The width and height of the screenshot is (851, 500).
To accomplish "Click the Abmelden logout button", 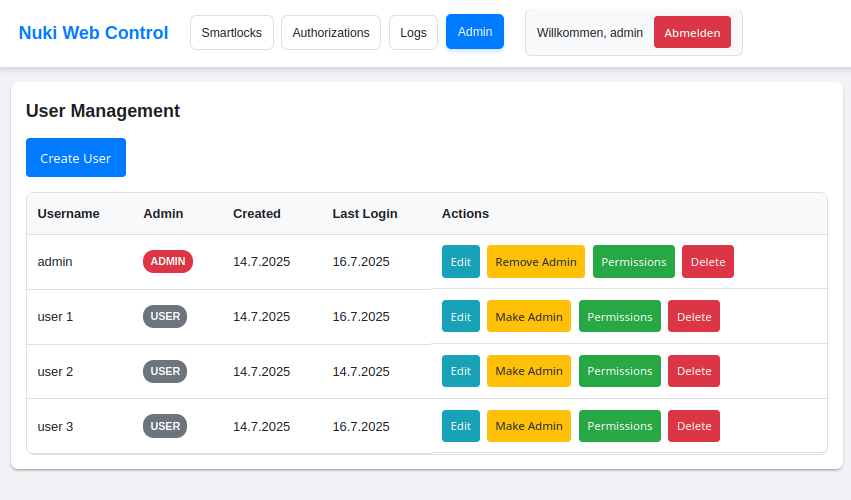I will point(693,33).
